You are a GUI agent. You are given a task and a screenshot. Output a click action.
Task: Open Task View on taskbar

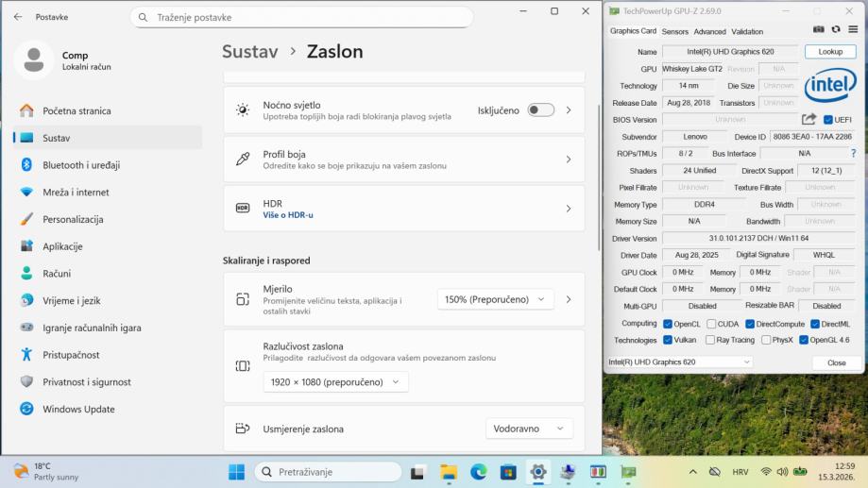pos(417,472)
